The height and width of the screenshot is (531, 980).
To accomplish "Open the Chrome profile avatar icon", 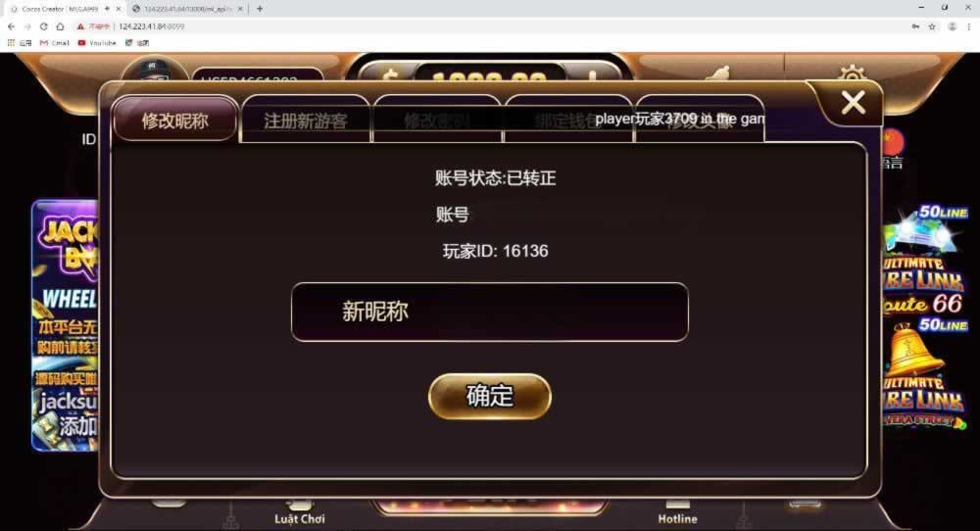I will click(952, 26).
